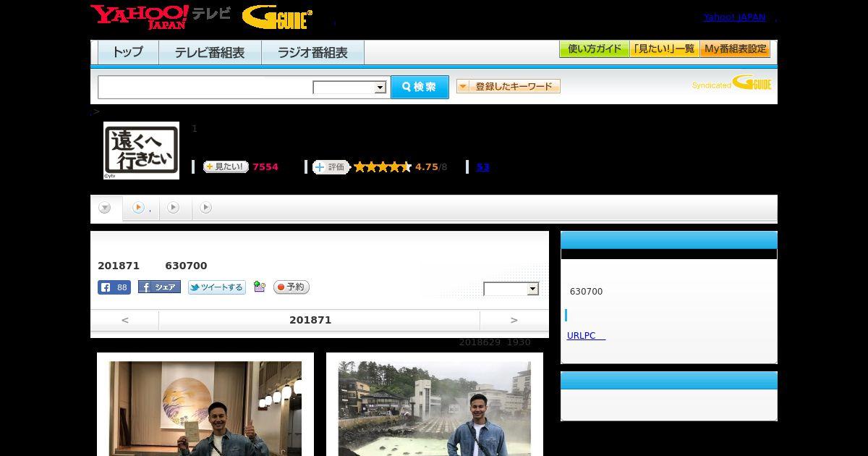
Task: Open the テレビ番組表 tab
Action: tap(210, 52)
